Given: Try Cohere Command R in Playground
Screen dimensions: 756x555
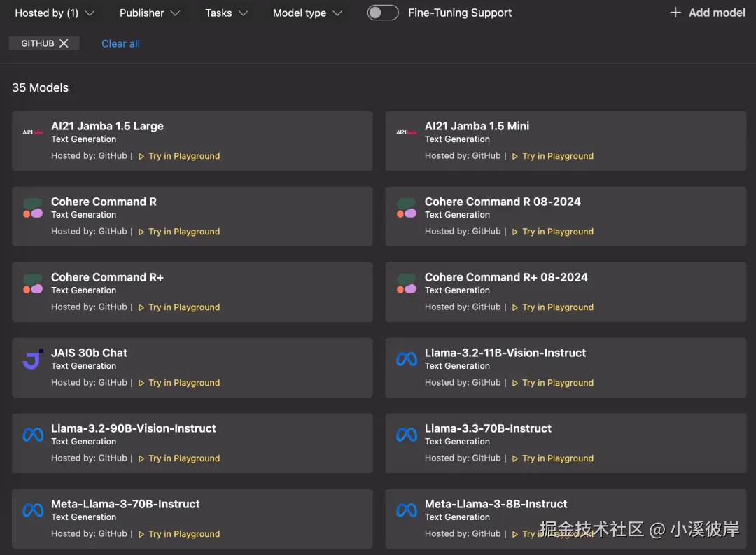Looking at the screenshot, I should tap(184, 232).
